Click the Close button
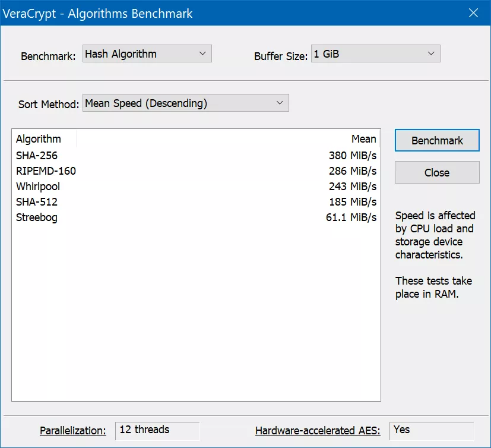The image size is (491, 448). tap(437, 172)
